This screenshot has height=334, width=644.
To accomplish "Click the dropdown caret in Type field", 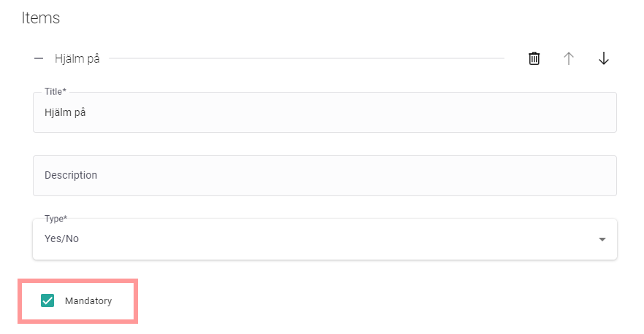I will click(602, 239).
